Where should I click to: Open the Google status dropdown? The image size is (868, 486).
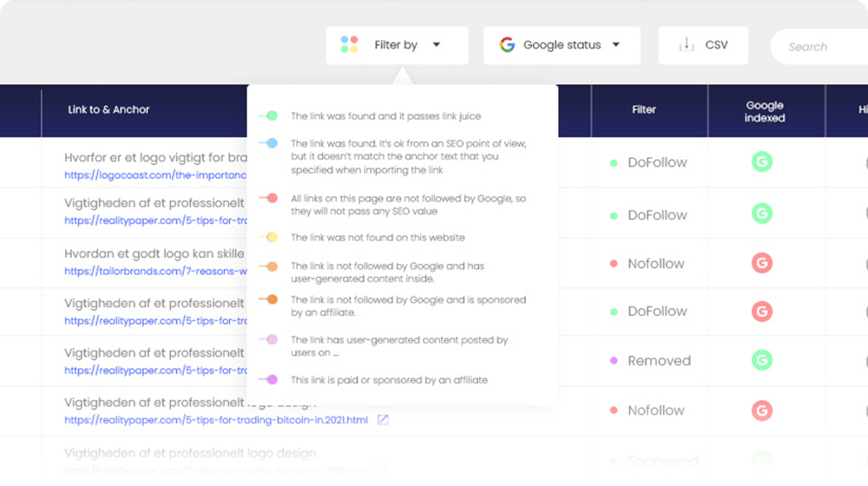click(x=562, y=45)
